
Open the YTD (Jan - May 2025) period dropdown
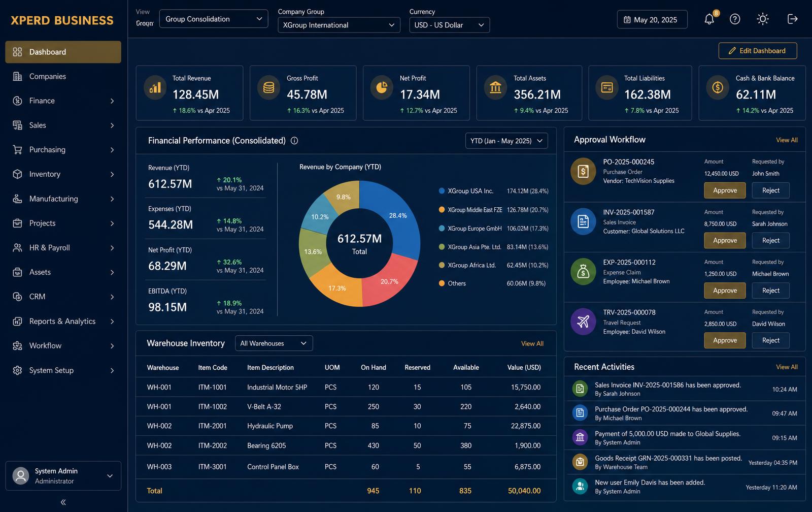click(x=506, y=141)
